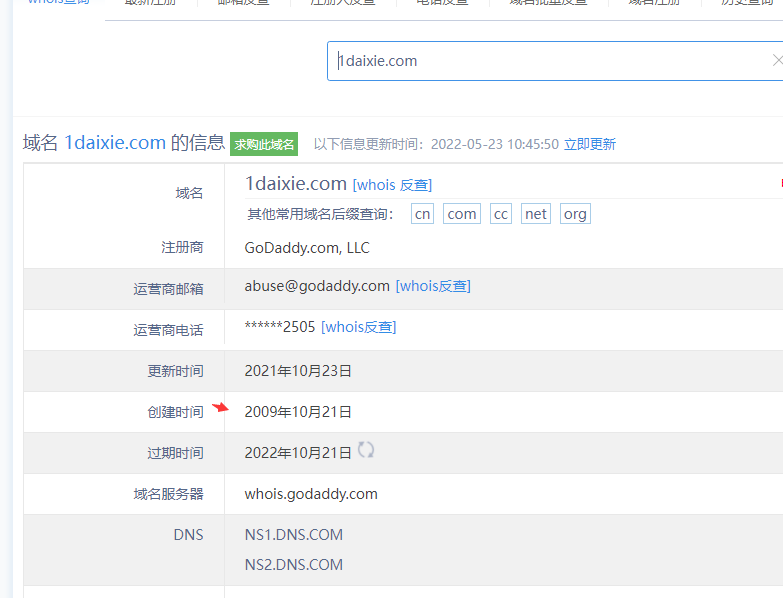Click the 1daixie.com search input box
This screenshot has height=598, width=783.
(x=555, y=61)
